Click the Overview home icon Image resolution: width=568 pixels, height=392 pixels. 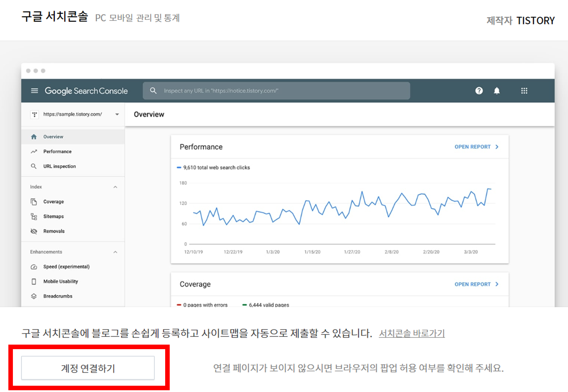point(34,137)
